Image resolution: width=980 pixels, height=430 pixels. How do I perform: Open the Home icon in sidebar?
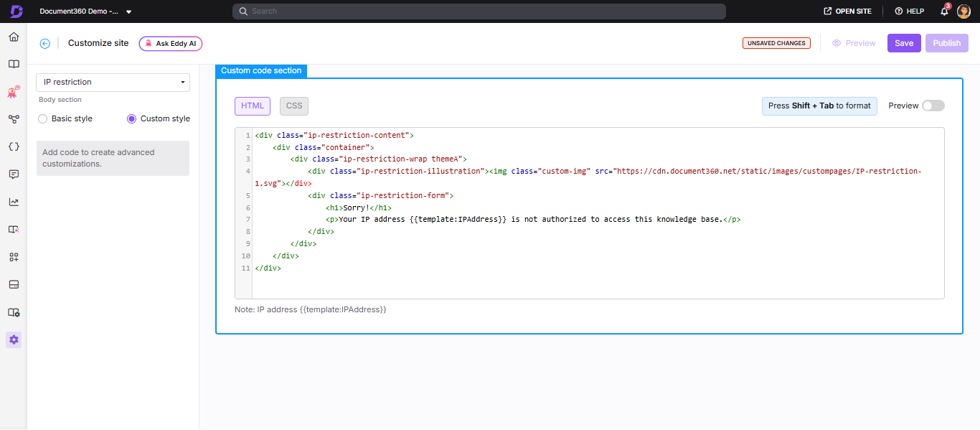pos(14,37)
